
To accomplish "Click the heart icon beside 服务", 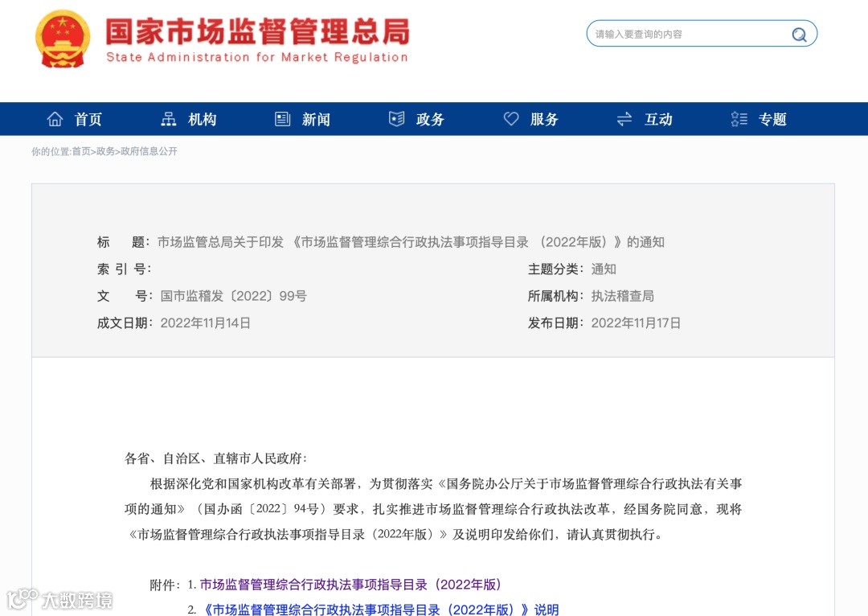I will 511,119.
